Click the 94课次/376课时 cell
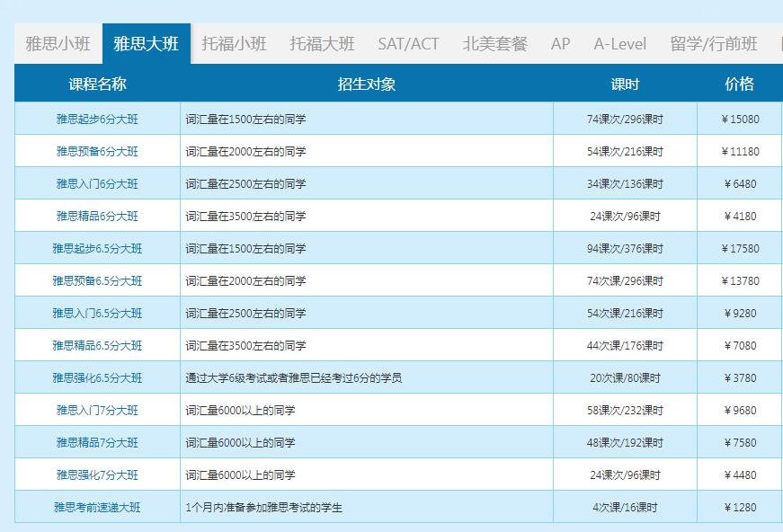This screenshot has height=532, width=783. coord(625,249)
